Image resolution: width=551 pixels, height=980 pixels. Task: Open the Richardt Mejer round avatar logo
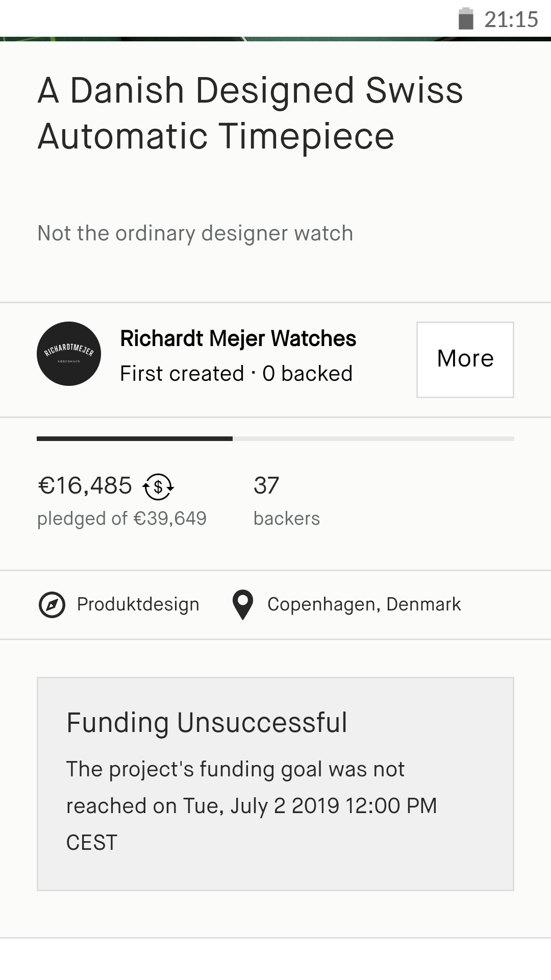click(69, 354)
